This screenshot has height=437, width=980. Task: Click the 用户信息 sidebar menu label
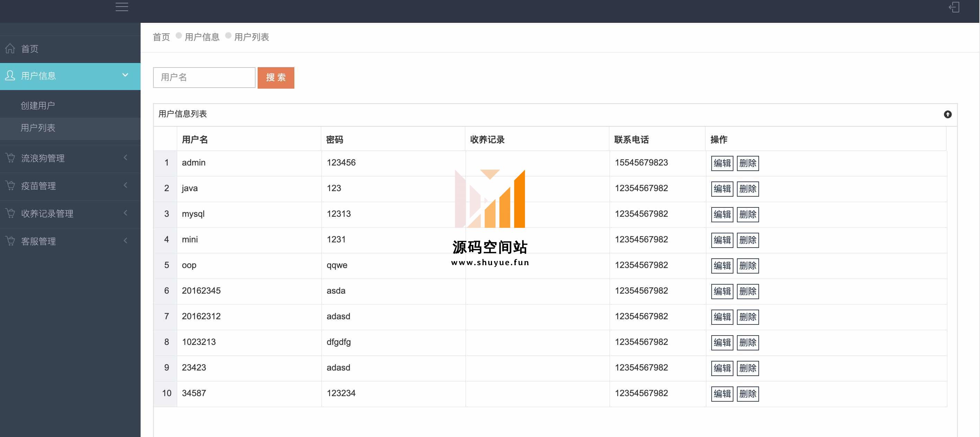pos(38,76)
